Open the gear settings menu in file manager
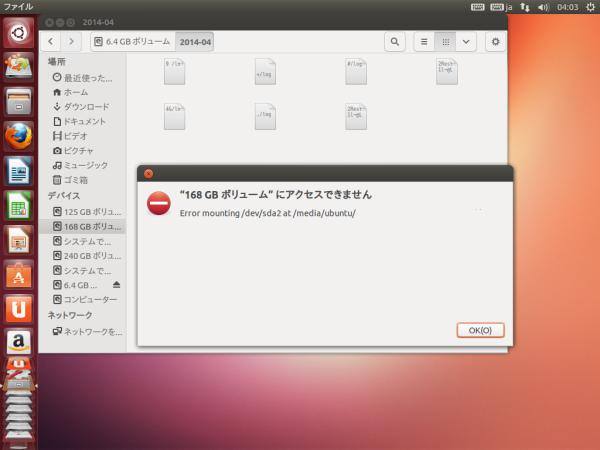This screenshot has width=600, height=450. click(x=495, y=42)
